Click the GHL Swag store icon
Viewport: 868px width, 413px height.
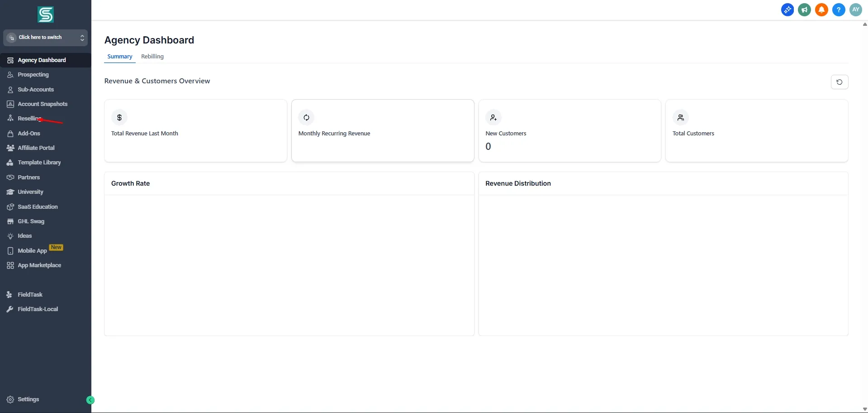pyautogui.click(x=10, y=221)
